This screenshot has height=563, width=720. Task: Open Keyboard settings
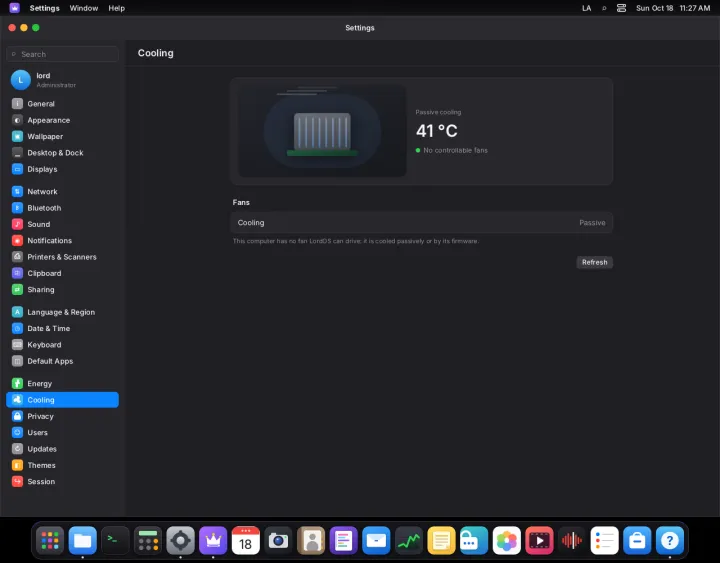(62, 345)
